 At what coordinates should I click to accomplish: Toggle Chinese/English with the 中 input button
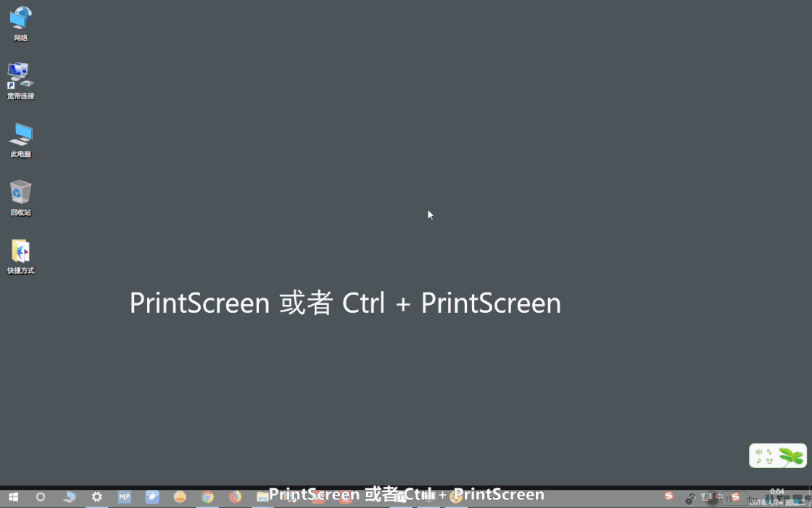tap(759, 452)
